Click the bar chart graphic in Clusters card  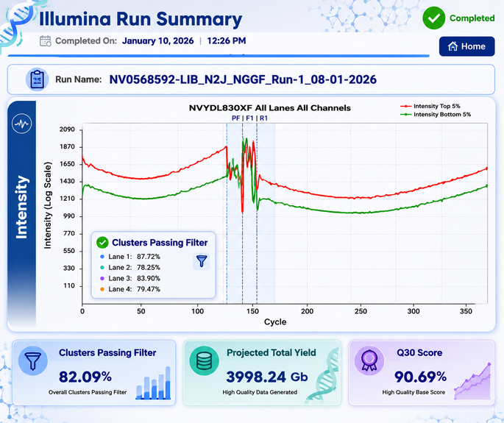point(153,383)
